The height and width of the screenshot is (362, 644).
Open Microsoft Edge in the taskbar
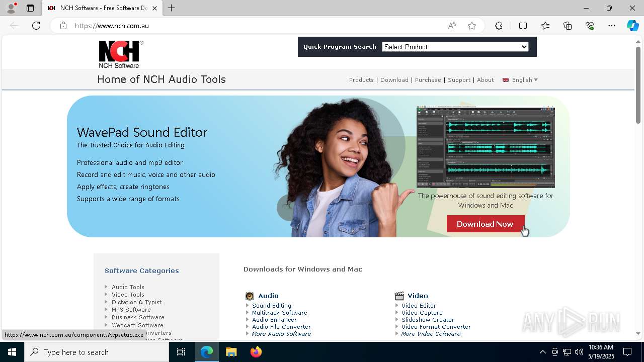click(x=207, y=352)
